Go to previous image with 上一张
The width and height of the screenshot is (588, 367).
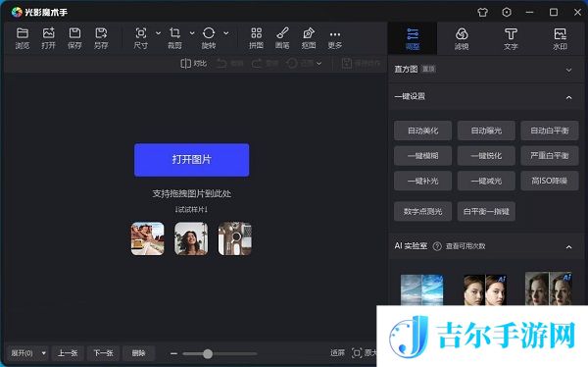point(68,353)
